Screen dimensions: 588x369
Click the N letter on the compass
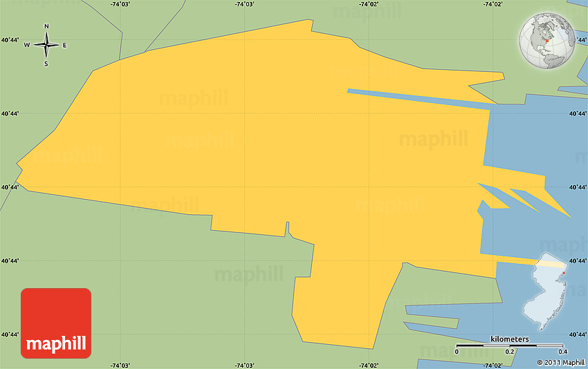pos(46,27)
